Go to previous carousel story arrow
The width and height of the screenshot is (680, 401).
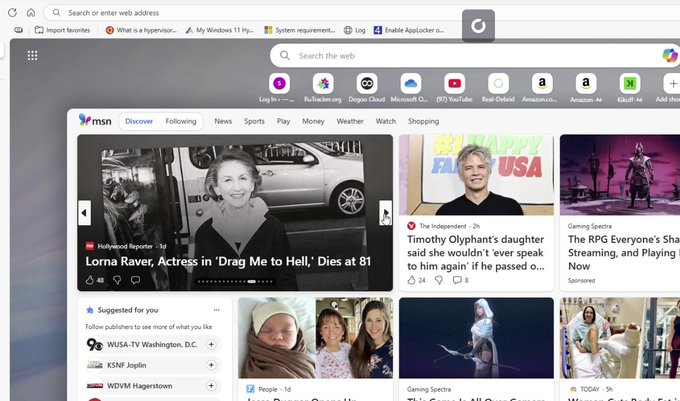coord(84,213)
